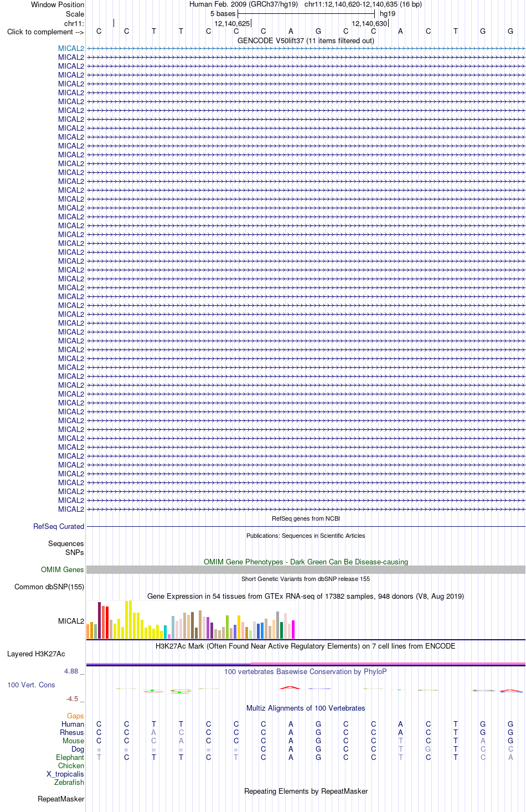Image resolution: width=526 pixels, height=812 pixels.
Task: Click the Layered H3K27Ac side label
Action: 36,654
